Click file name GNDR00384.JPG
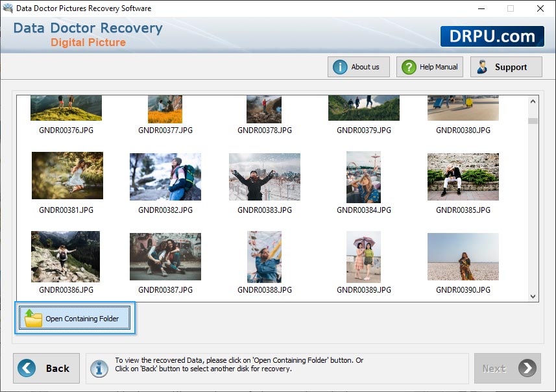This screenshot has width=556, height=392. (364, 210)
